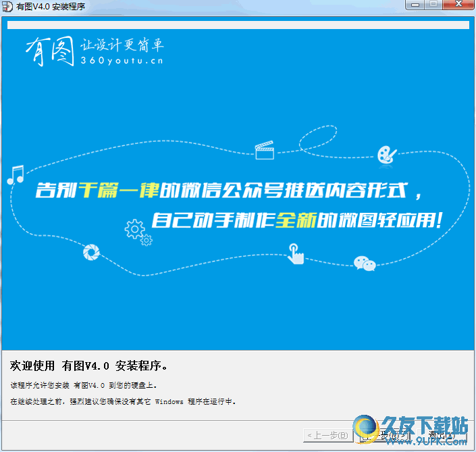Click the 退出(X) exit button
Screen dimensions: 476x452
point(442,435)
